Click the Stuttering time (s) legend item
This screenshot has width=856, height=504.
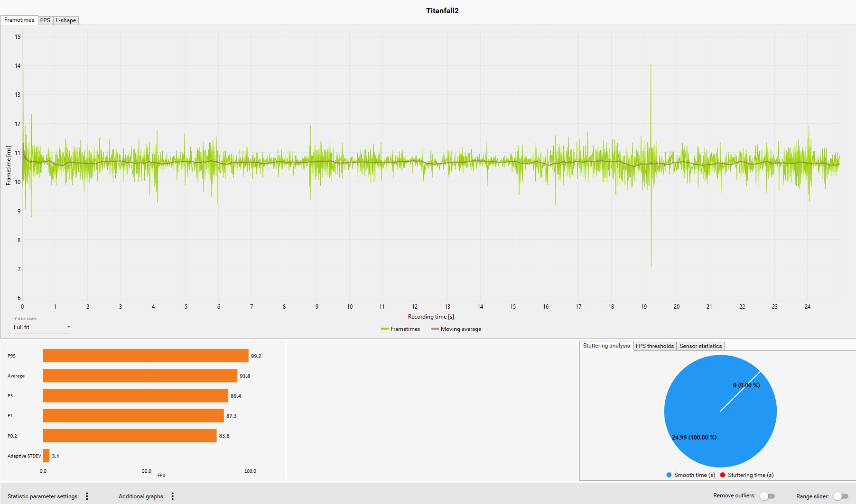click(747, 475)
